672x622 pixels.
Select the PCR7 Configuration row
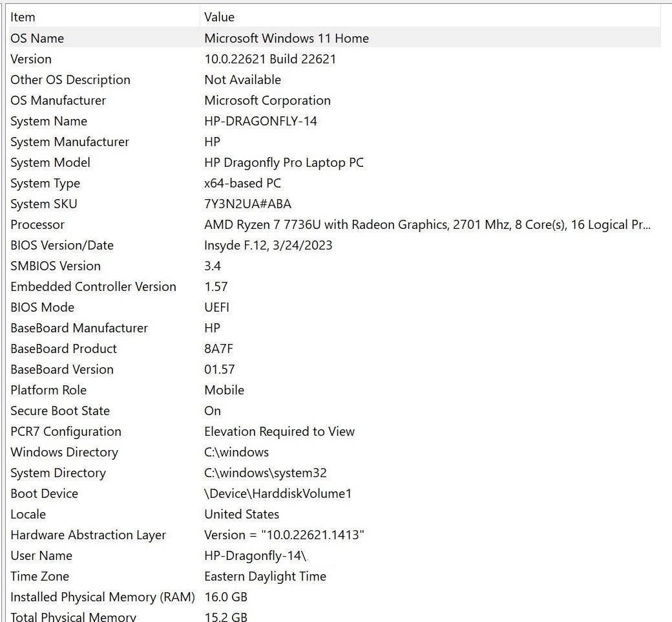coord(66,431)
